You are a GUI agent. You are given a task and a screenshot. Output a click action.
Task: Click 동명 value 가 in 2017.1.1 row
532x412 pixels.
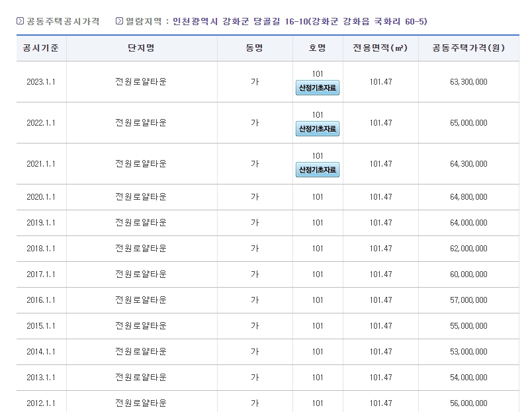(x=255, y=274)
